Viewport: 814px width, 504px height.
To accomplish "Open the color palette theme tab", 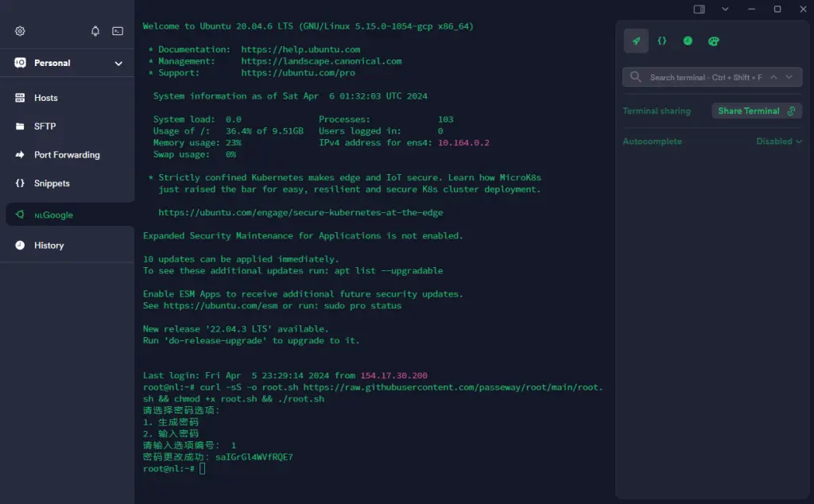I will tap(713, 41).
